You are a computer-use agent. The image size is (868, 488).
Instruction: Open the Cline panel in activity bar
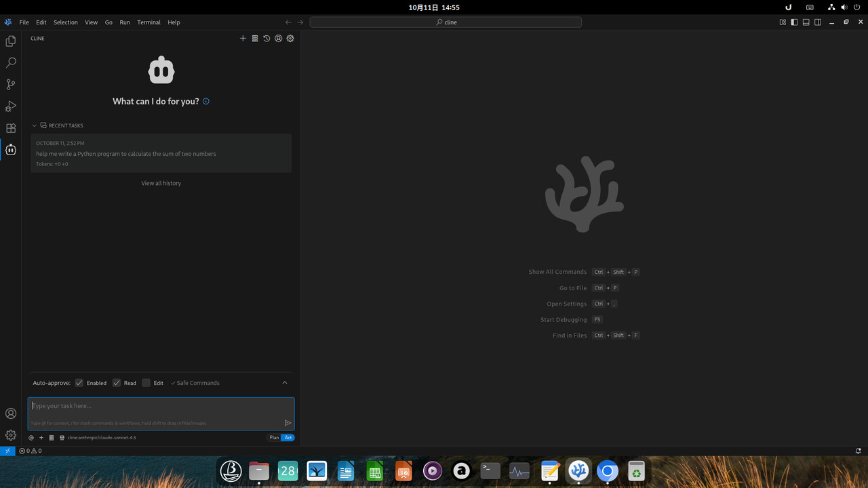tap(11, 150)
